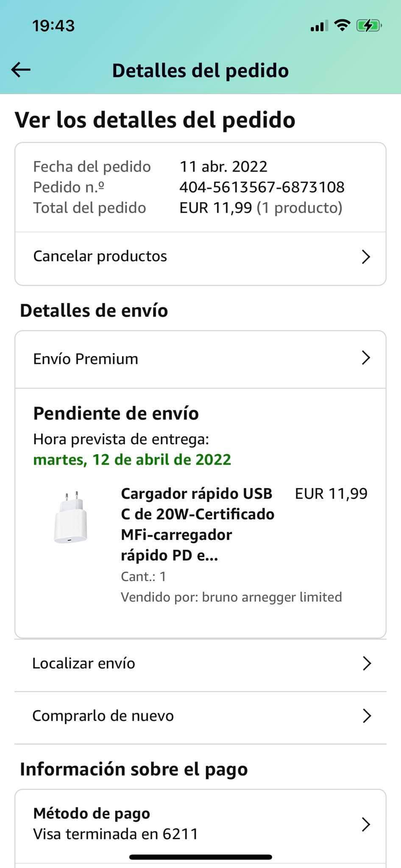Select Cancelar productos option
This screenshot has width=401, height=868.
[x=100, y=256]
